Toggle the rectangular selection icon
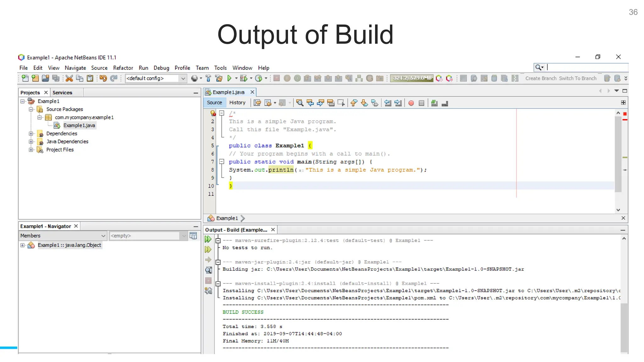Viewport: 644px width, 362px height. click(341, 103)
